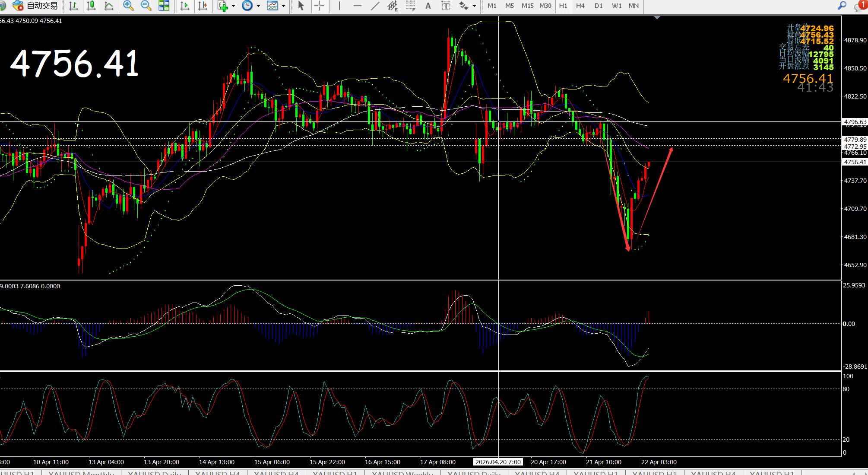Expand the chart templates dropdown arrow

[283, 6]
